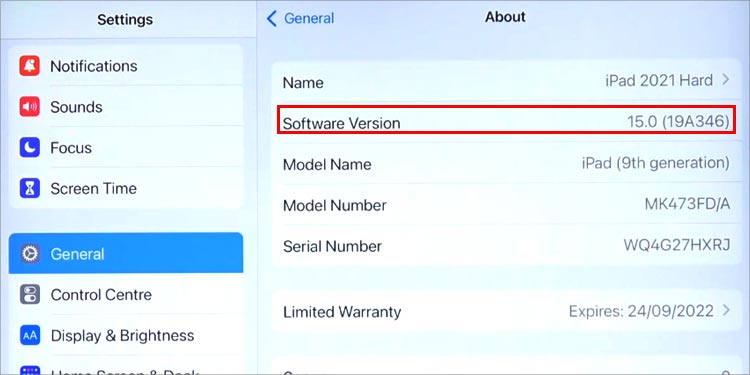Viewport: 750px width, 375px height.
Task: Open Control Centre settings
Action: [x=126, y=295]
